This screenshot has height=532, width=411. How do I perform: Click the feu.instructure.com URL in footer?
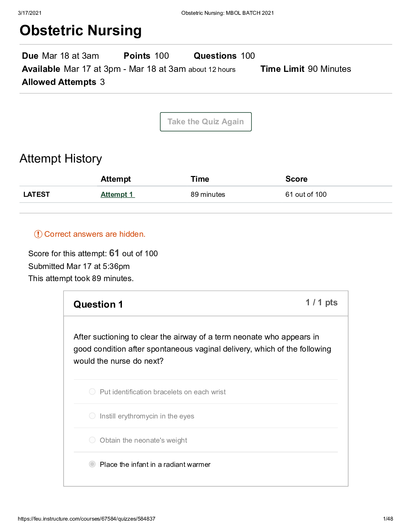click(x=87, y=519)
